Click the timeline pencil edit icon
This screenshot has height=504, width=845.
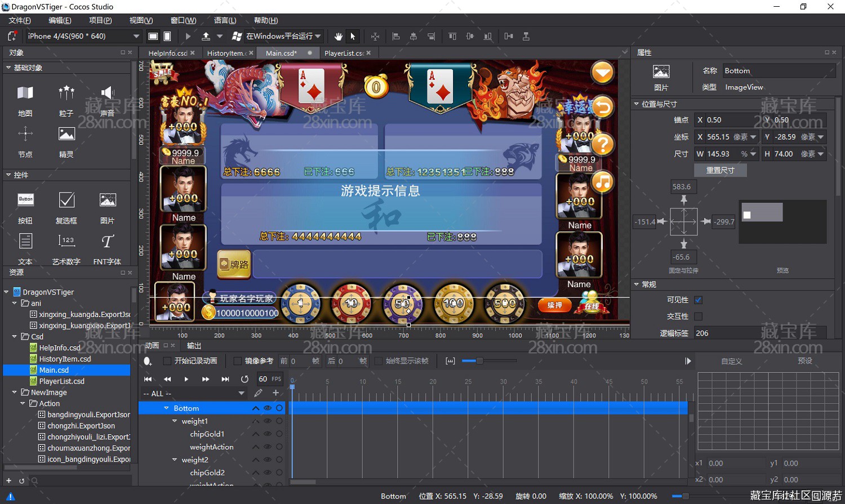coord(258,393)
